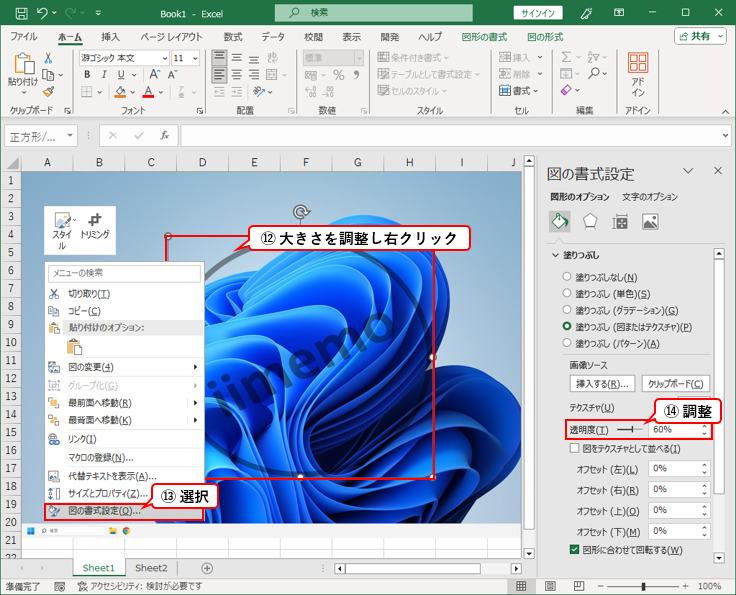Open task pane options dropdown arrow
The width and height of the screenshot is (736, 595).
(688, 171)
